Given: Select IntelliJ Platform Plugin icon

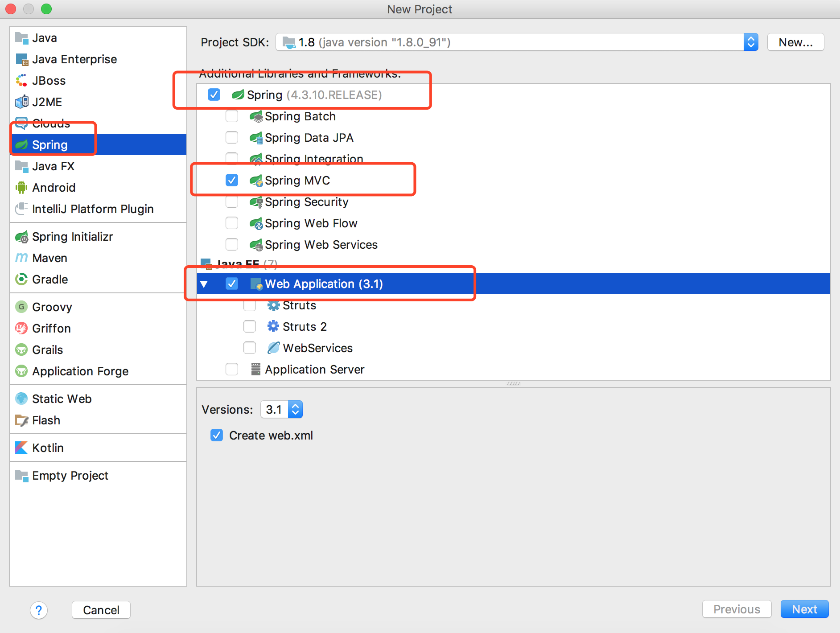Looking at the screenshot, I should (21, 209).
